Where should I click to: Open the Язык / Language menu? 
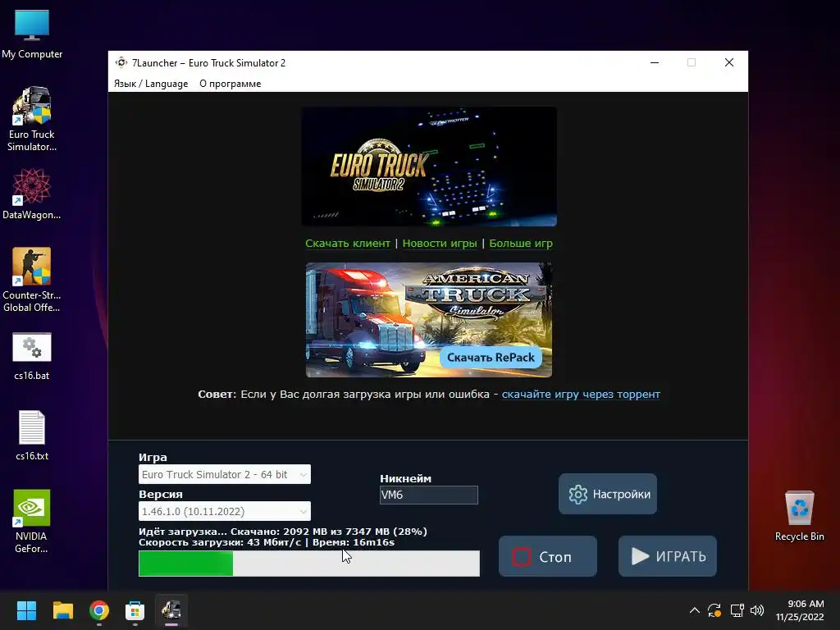pos(151,84)
